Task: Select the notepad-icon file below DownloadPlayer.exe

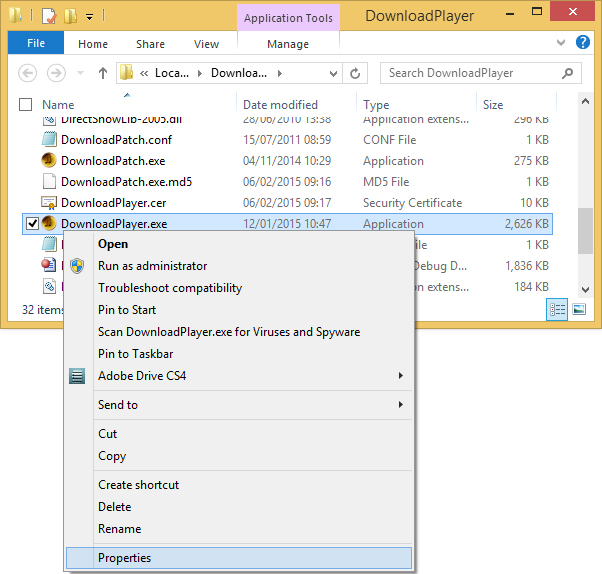Action: point(49,244)
